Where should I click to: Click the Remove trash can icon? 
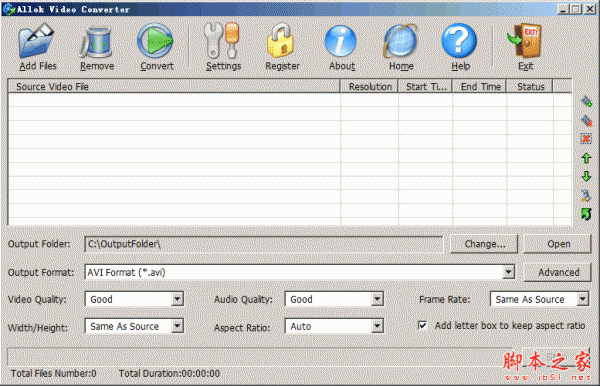click(96, 42)
